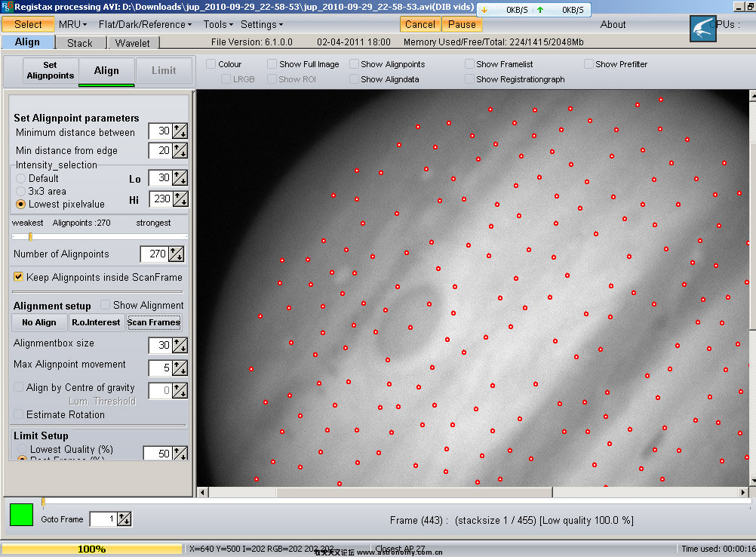Toggle Show Aligndata checkbox

point(354,79)
